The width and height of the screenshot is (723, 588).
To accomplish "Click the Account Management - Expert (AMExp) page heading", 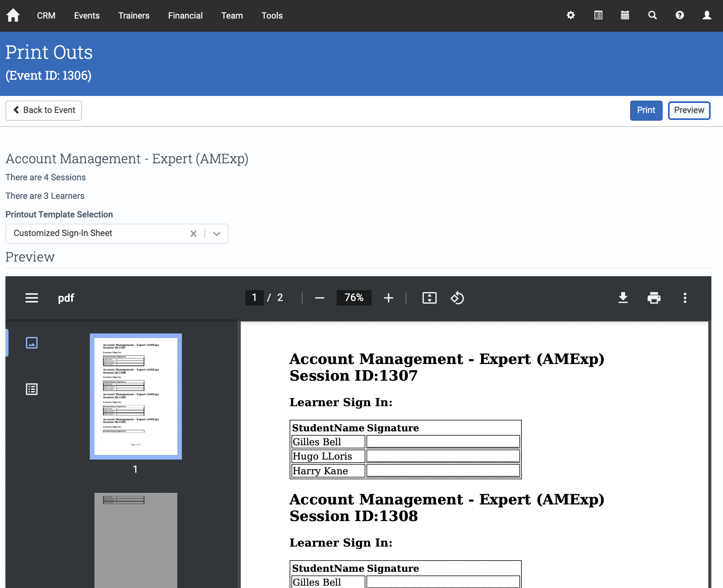I will point(127,159).
